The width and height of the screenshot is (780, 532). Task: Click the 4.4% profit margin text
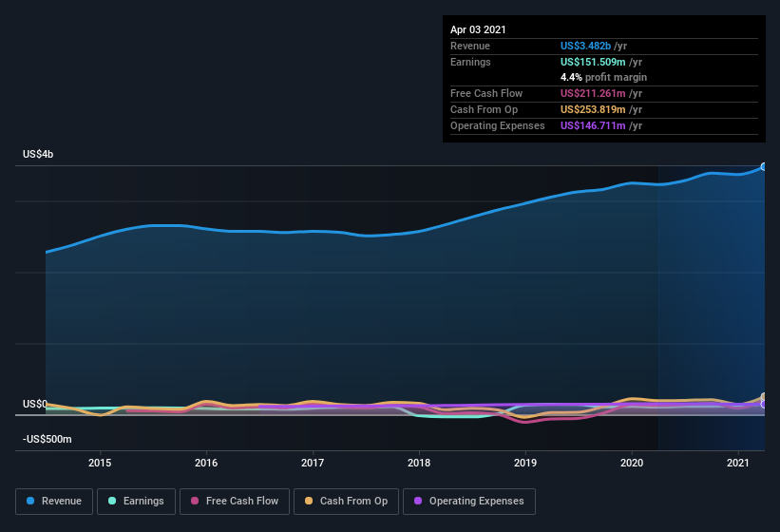[604, 77]
